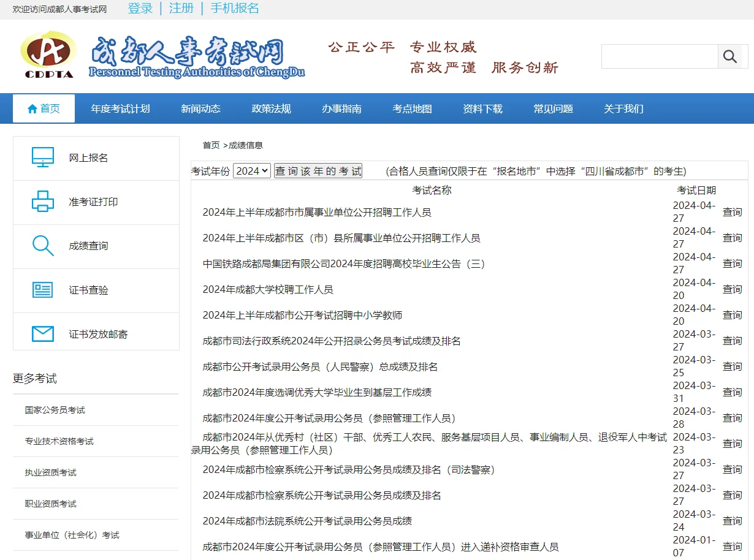The image size is (754, 560).
Task: Open 执业资质考试 link
Action: tap(50, 472)
